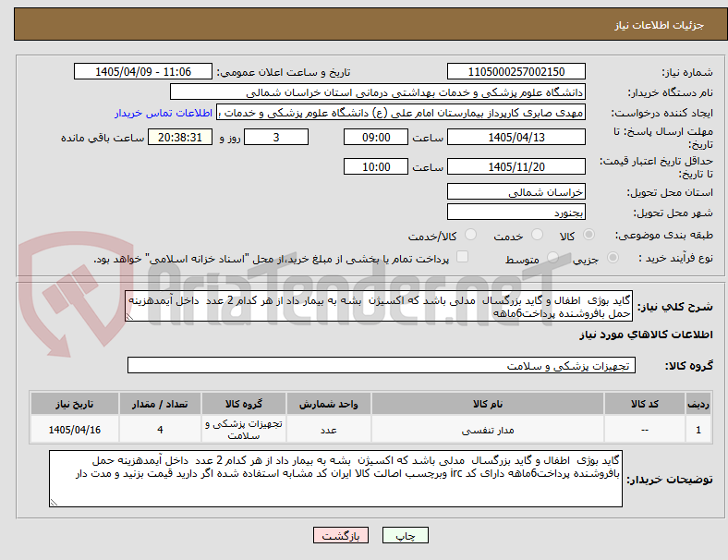Screen dimensions: 728x560
Task: Select the جزیی purchase type radio
Action: (x=613, y=258)
